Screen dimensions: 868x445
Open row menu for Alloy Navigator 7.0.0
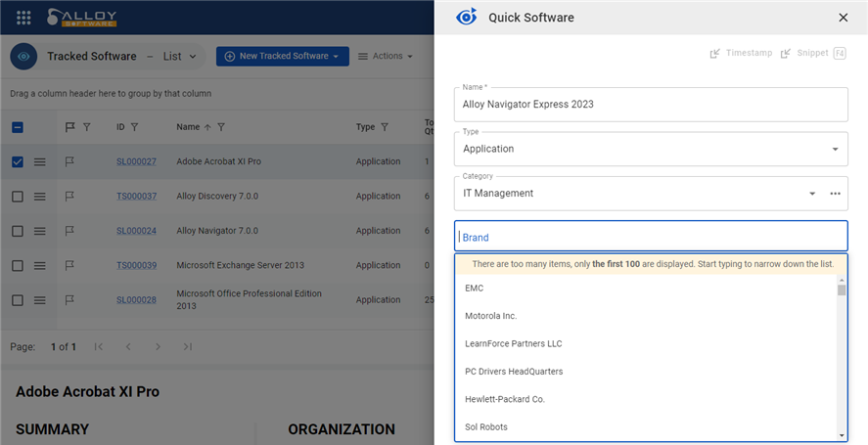[40, 231]
